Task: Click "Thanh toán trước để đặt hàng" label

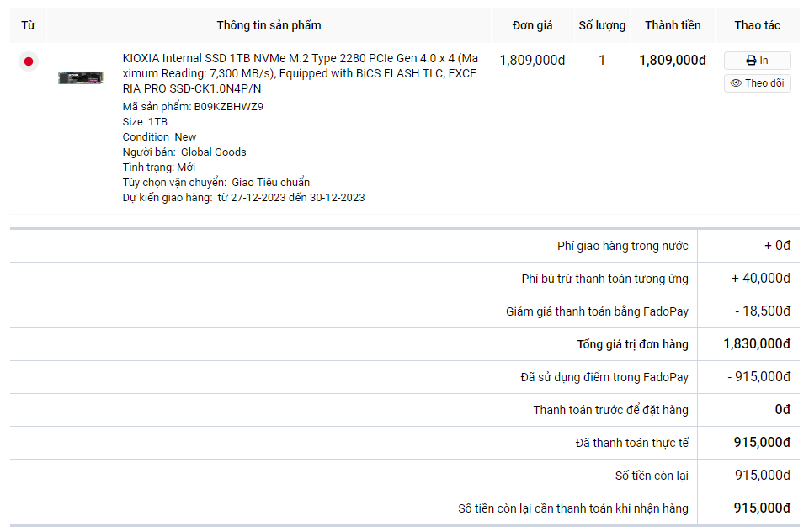Action: (x=611, y=410)
